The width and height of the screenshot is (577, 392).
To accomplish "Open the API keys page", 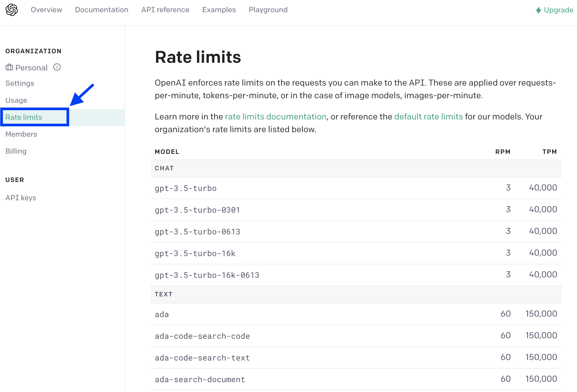I will pyautogui.click(x=21, y=198).
